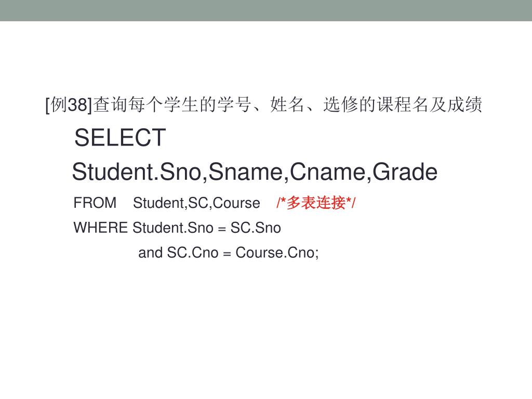Click the SC.Sno text in WHERE clause
The height and width of the screenshot is (399, 532).
[256, 228]
